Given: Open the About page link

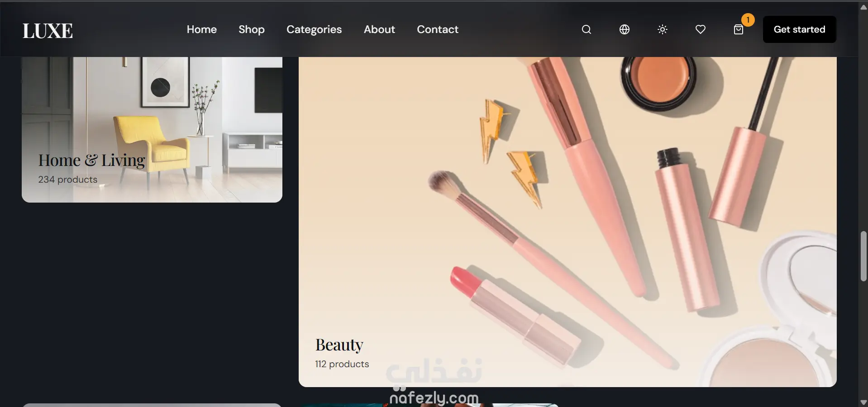Looking at the screenshot, I should tap(379, 29).
